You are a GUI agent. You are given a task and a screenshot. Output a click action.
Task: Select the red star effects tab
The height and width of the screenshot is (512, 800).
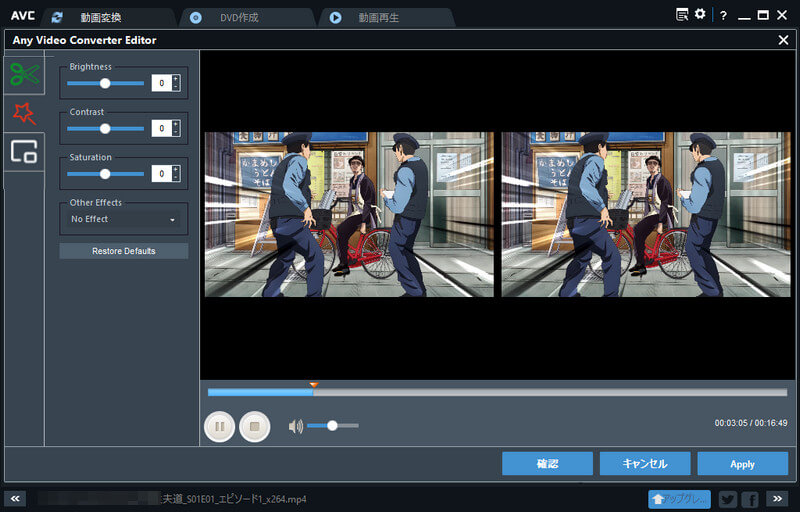point(24,113)
